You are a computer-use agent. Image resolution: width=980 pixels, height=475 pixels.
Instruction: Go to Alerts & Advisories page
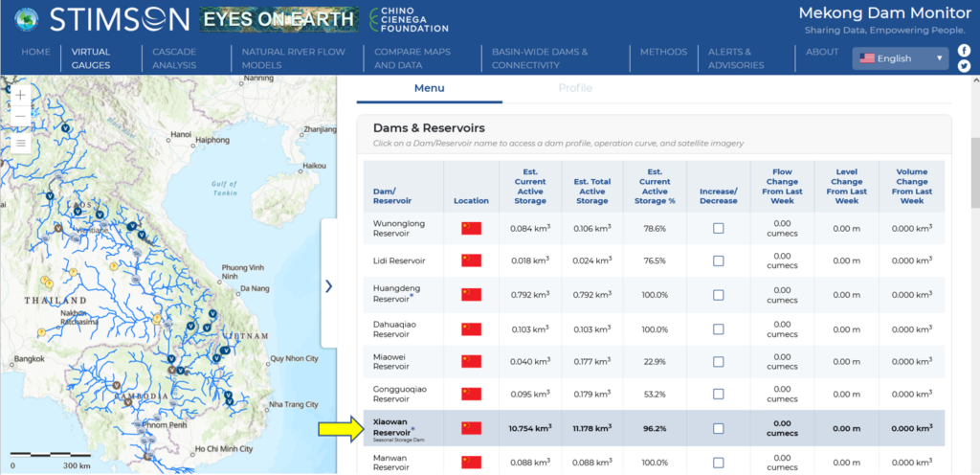coord(736,58)
